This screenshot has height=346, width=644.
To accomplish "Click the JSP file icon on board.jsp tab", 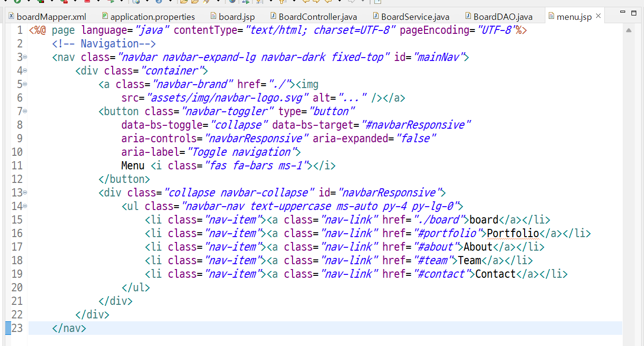I will (x=214, y=16).
